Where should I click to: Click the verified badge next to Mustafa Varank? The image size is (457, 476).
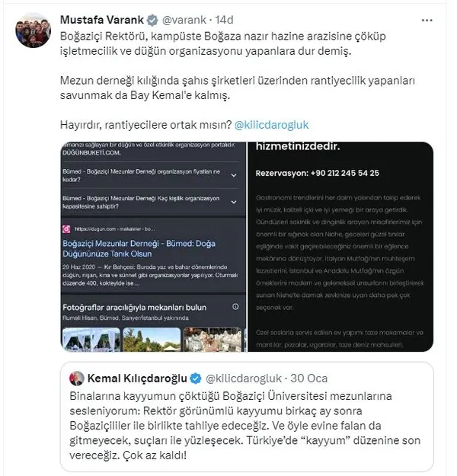point(152,21)
